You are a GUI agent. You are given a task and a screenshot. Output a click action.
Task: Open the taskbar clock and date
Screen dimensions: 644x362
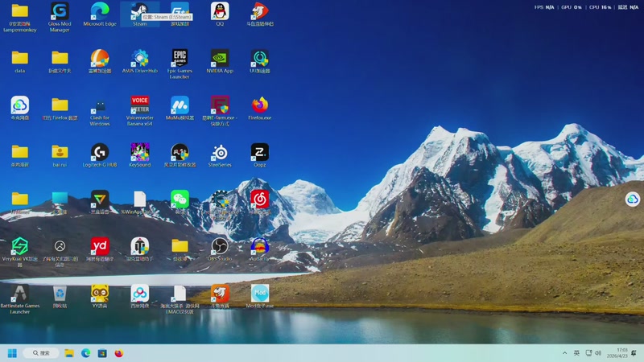pos(617,353)
